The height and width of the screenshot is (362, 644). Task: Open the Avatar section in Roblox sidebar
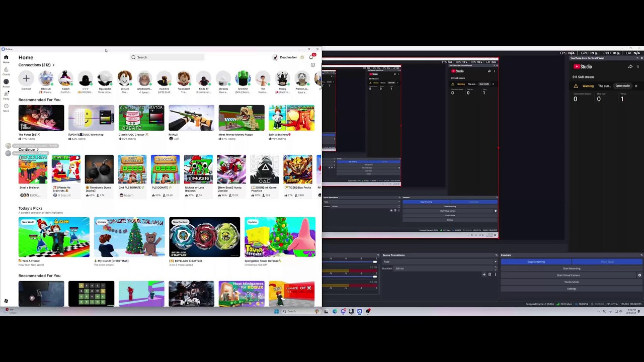[x=6, y=83]
